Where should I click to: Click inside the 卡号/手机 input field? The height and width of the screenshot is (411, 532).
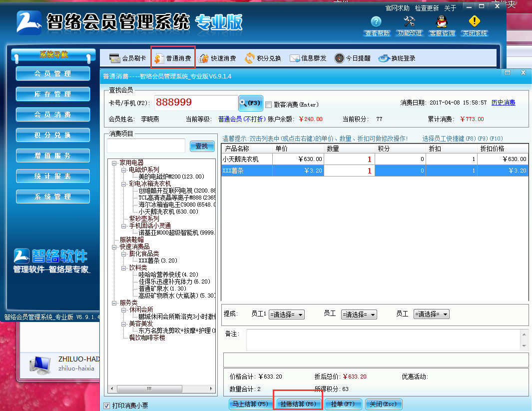[195, 102]
